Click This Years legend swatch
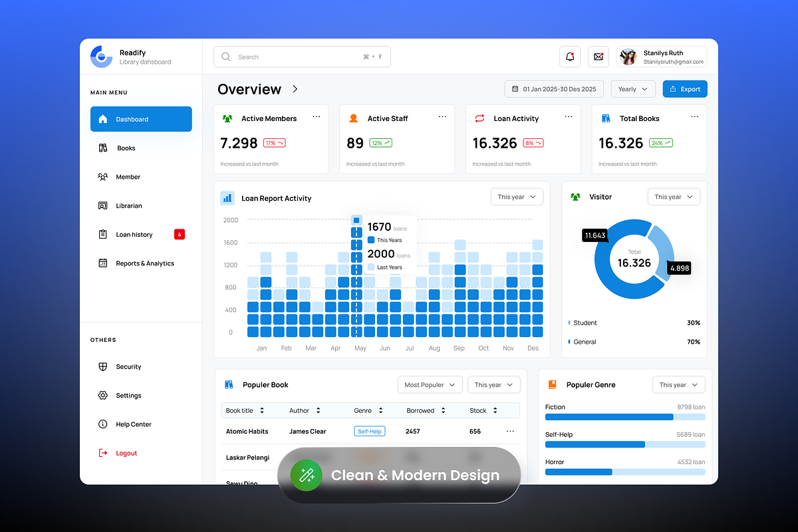The height and width of the screenshot is (532, 798). click(x=371, y=240)
